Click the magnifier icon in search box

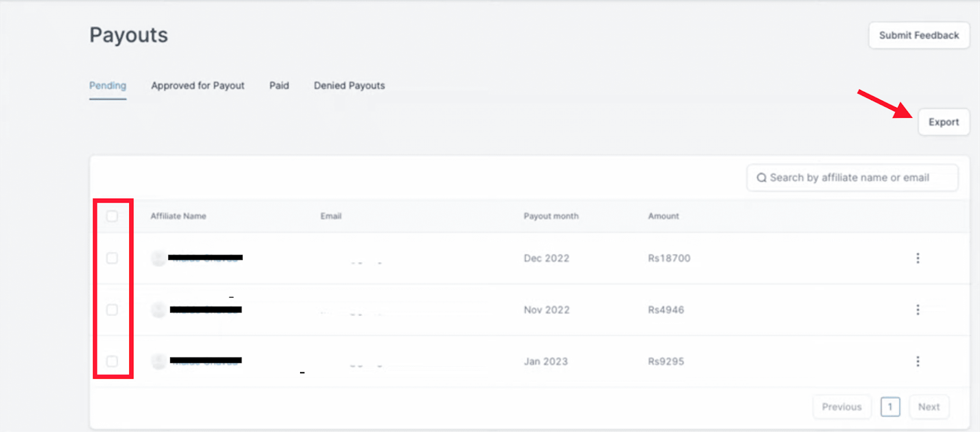click(761, 177)
